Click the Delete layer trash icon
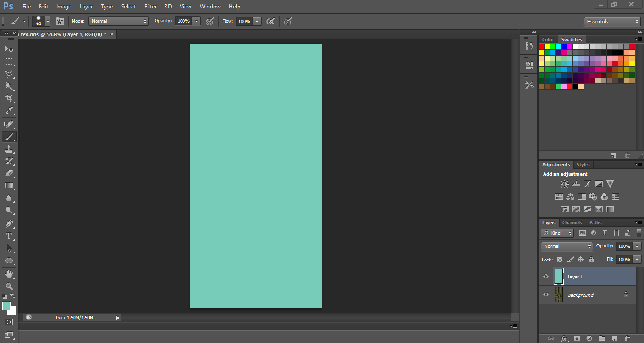644x343 pixels. coord(627,338)
